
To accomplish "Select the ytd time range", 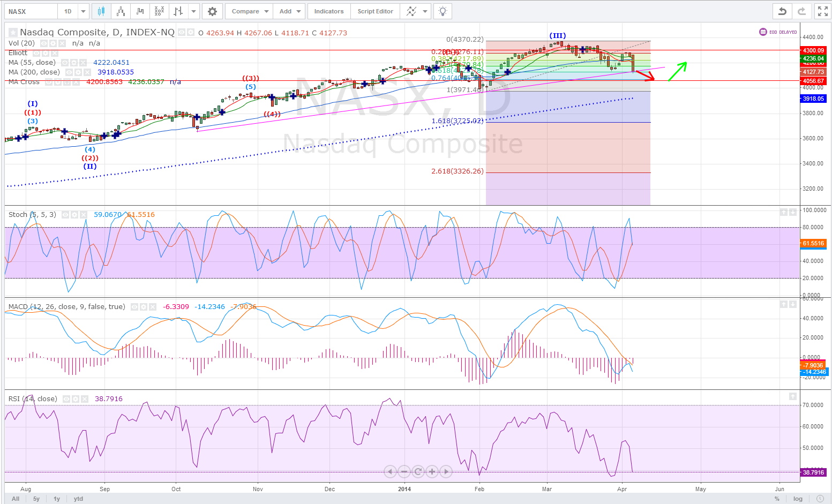I will pos(78,499).
